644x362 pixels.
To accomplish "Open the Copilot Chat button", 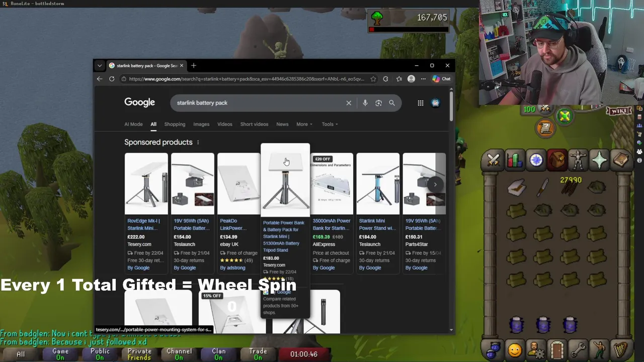I will (441, 79).
